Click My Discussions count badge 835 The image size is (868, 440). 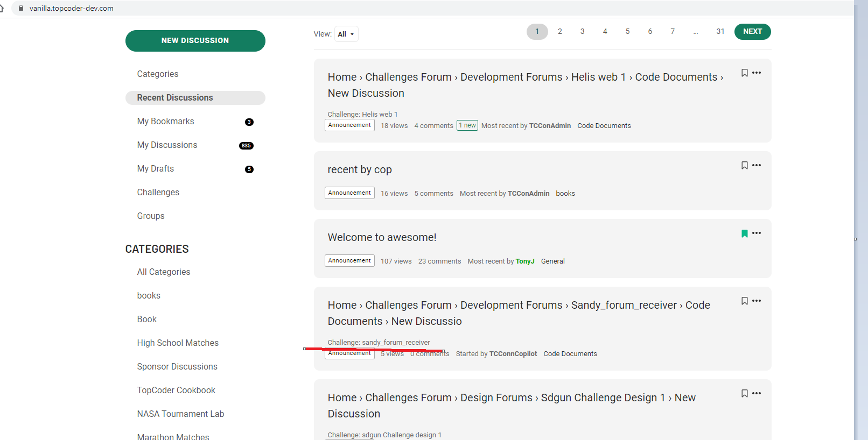[x=246, y=146]
